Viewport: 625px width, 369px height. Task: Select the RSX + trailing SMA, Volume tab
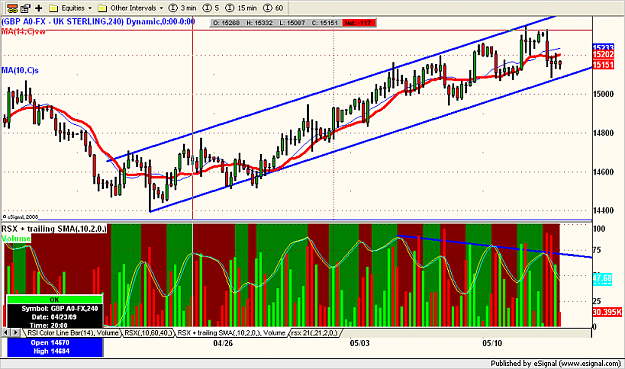pos(231,333)
